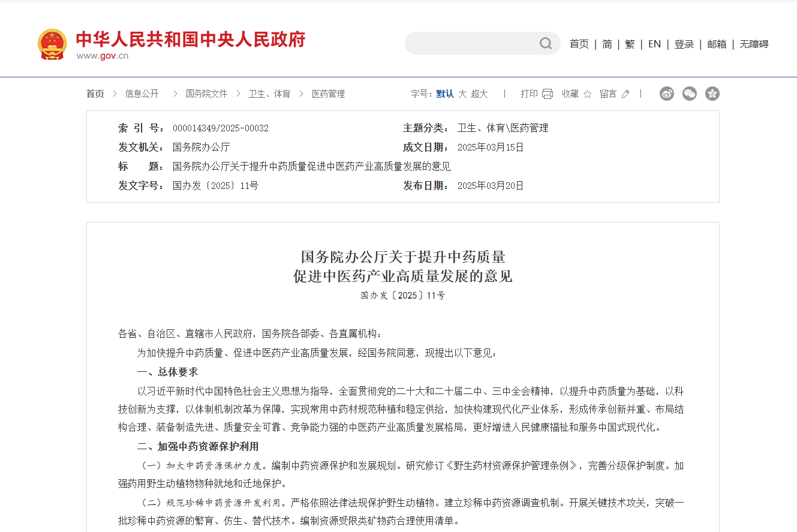797x532 pixels.
Task: Click inside the search input field
Action: [474, 43]
